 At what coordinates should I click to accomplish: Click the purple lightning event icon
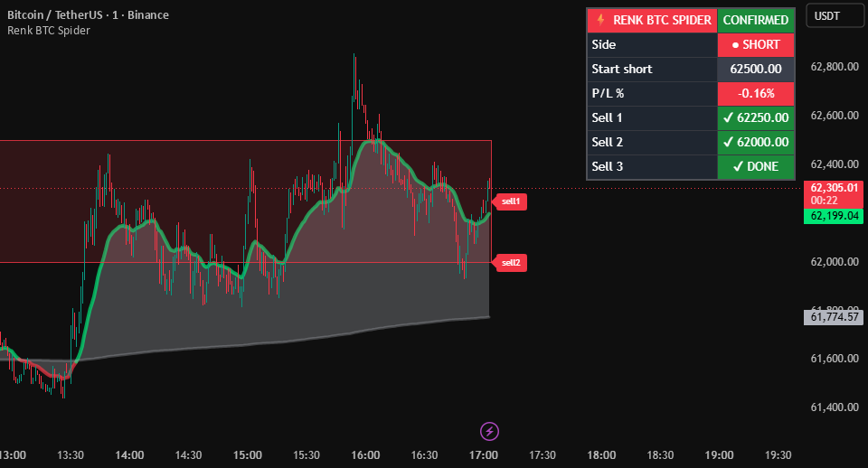489,431
